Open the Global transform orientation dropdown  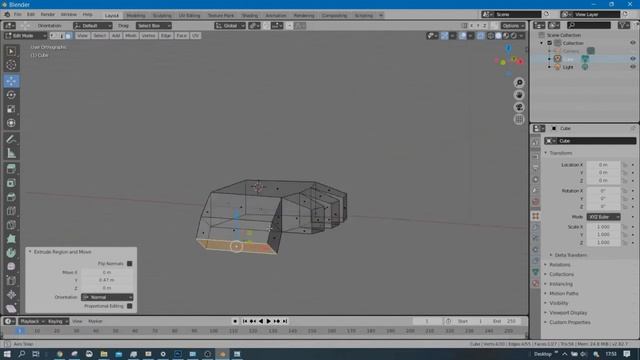pos(230,26)
